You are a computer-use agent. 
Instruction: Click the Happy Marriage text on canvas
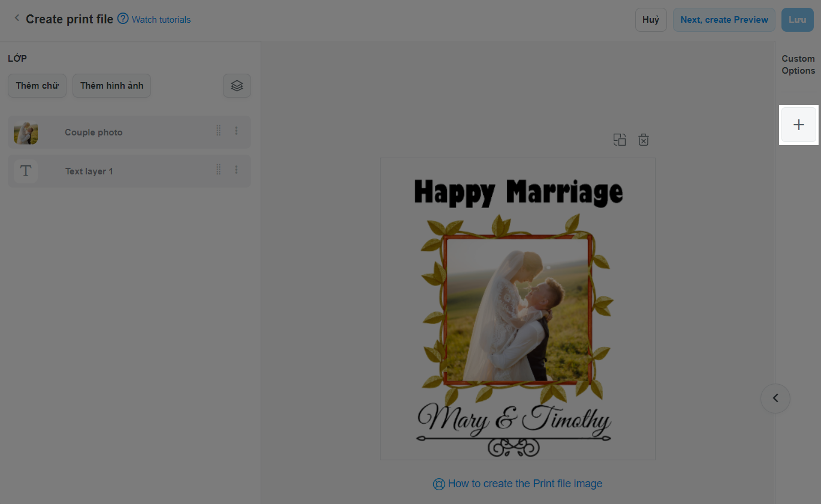(518, 192)
